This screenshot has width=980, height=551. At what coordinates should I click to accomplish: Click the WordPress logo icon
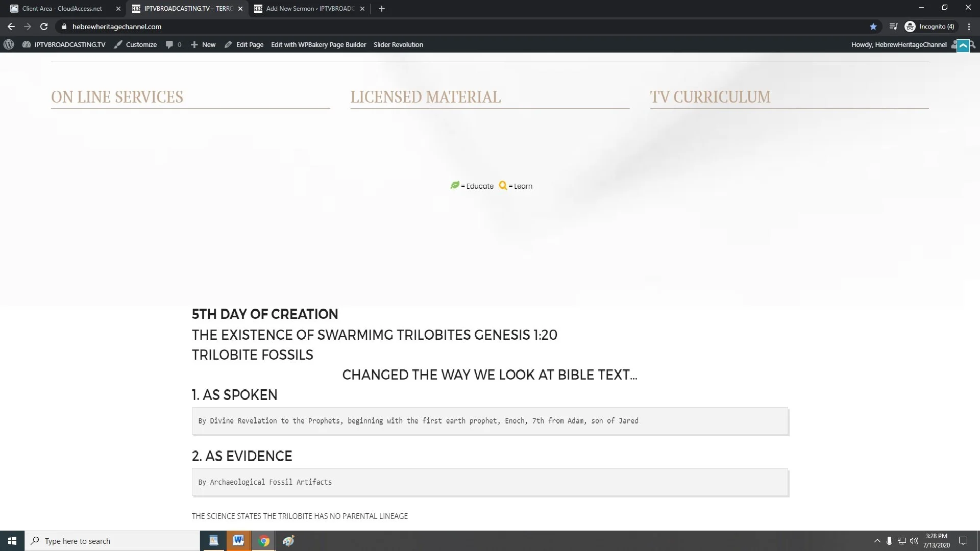tap(9, 44)
